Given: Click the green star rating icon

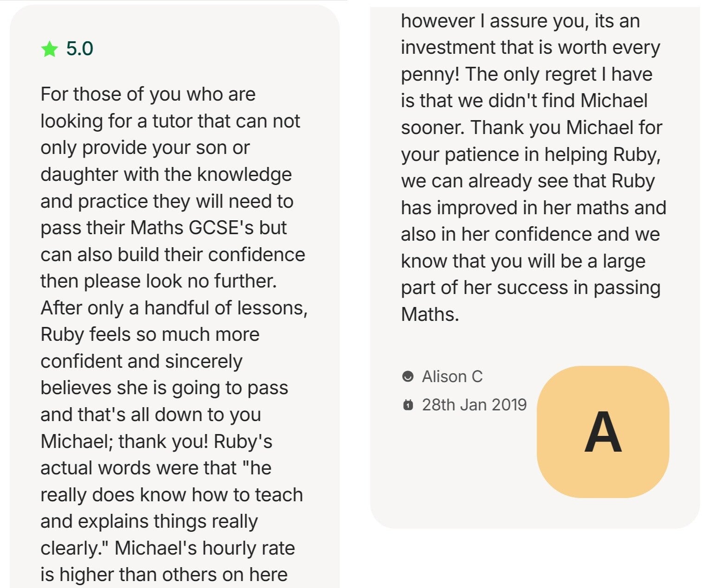Looking at the screenshot, I should 49,49.
